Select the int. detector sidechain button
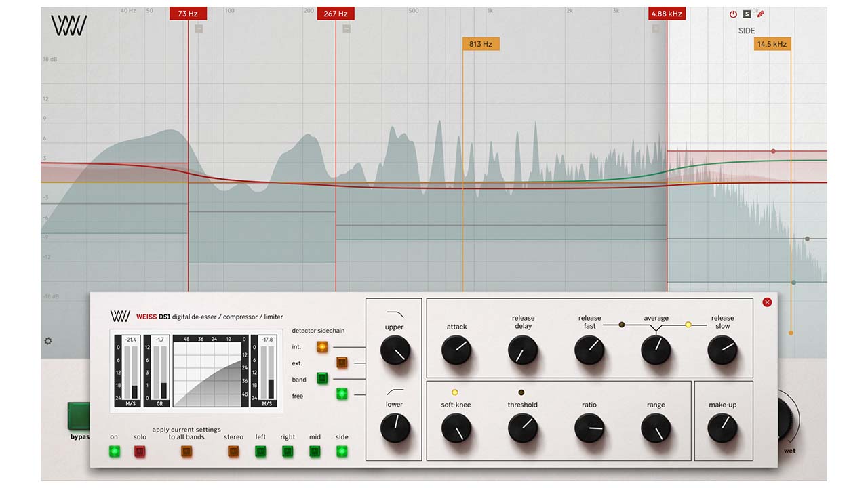The image size is (868, 488). point(322,347)
